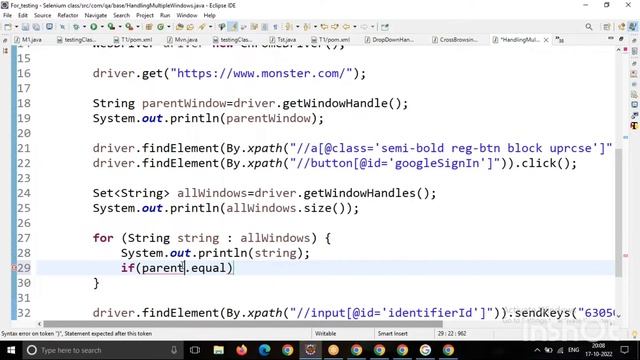Click the Forward navigation arrow

pos(364,27)
